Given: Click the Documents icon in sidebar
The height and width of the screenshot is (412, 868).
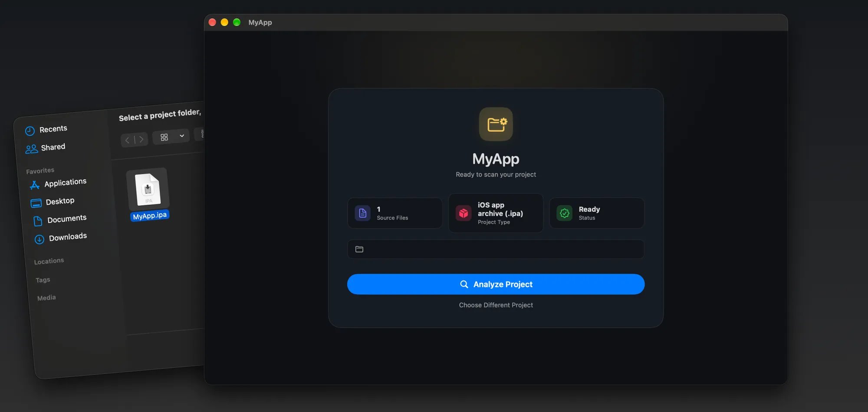Looking at the screenshot, I should point(38,221).
